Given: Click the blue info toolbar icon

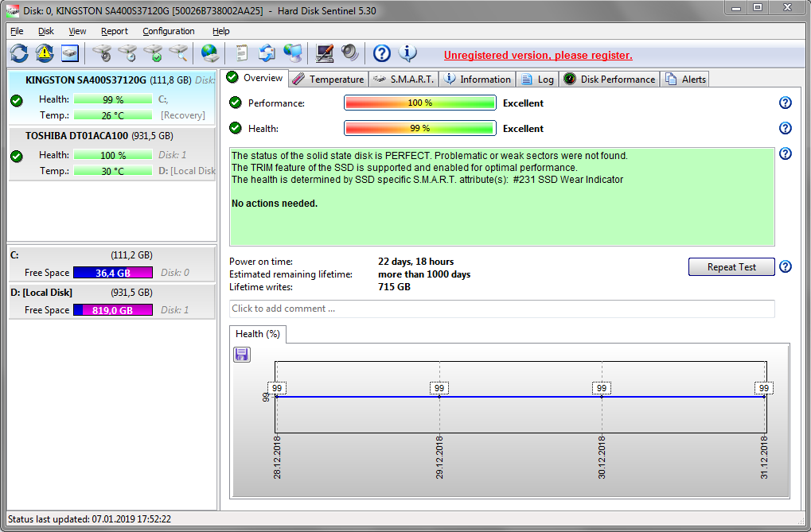Looking at the screenshot, I should click(407, 53).
